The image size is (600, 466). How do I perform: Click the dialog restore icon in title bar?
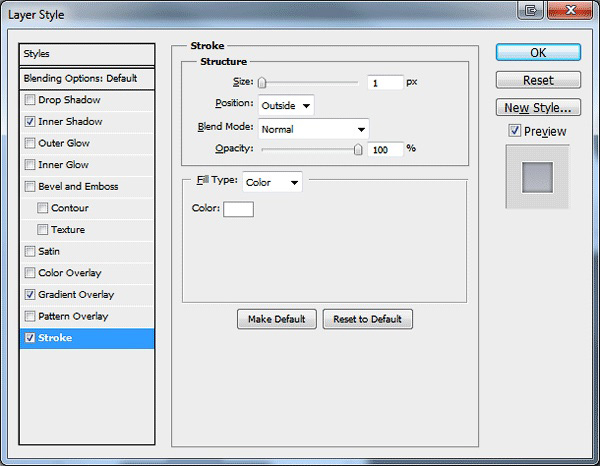click(x=531, y=10)
